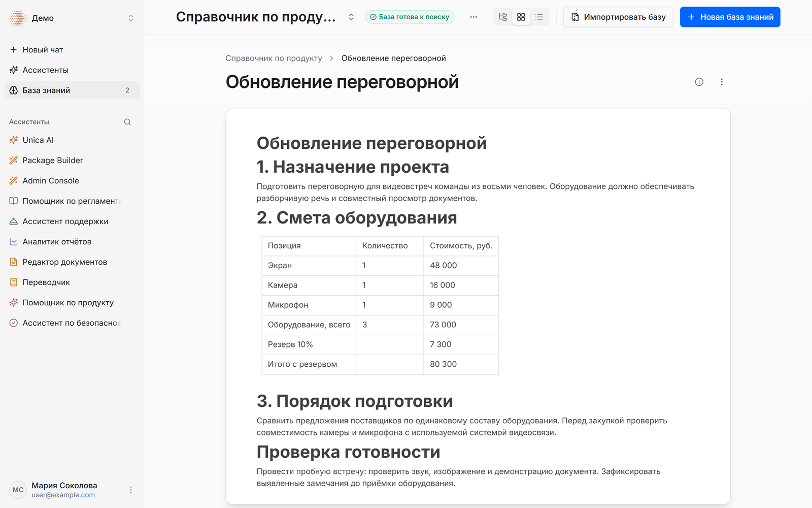
Task: Click the 80 300 total cell
Action: coord(461,364)
